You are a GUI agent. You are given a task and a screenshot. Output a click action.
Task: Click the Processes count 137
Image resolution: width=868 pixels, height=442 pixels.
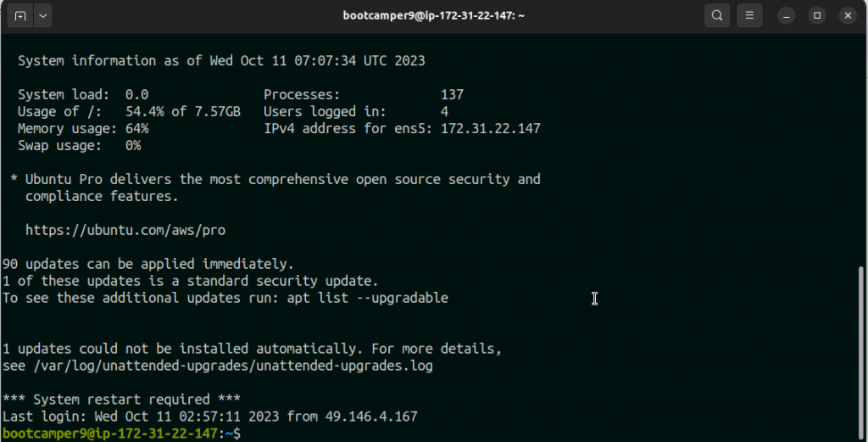[x=453, y=95]
